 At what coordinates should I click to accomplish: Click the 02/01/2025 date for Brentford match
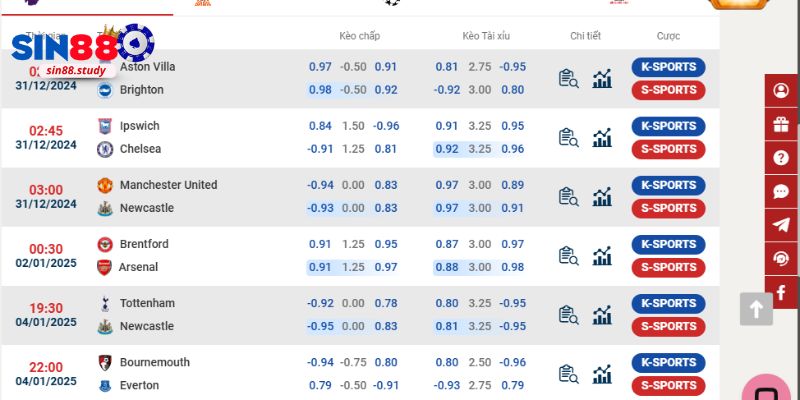46,263
